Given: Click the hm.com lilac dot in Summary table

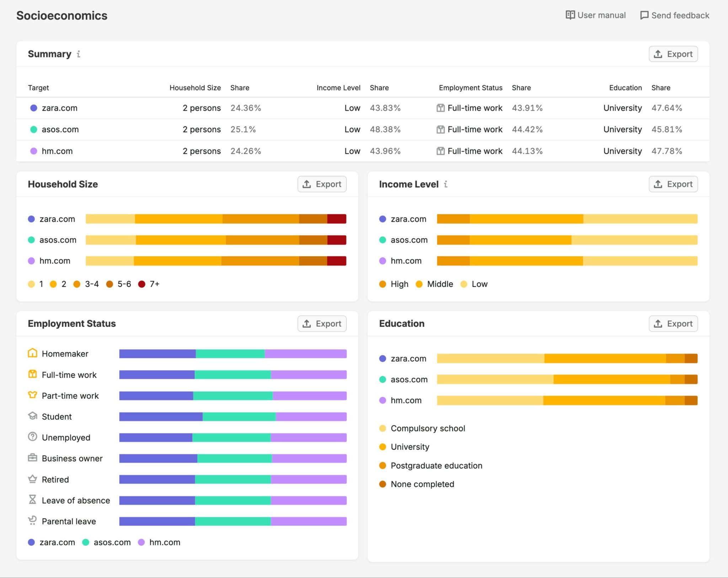Looking at the screenshot, I should 34,151.
